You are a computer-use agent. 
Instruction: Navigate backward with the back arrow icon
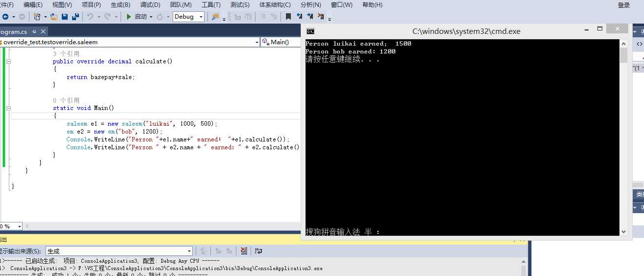point(5,17)
